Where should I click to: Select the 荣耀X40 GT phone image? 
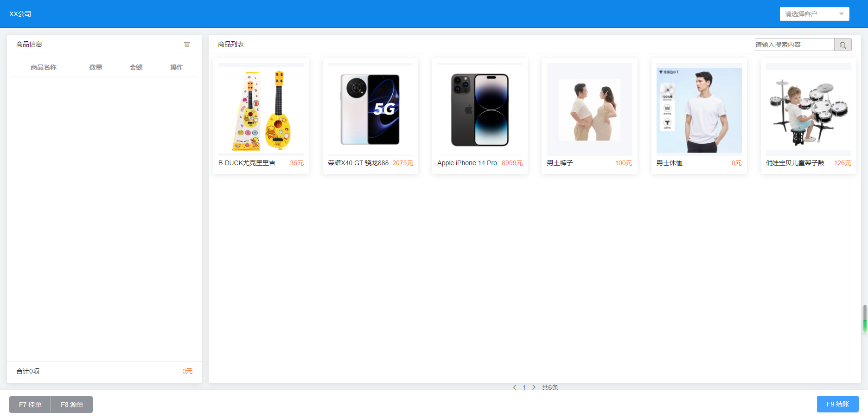pyautogui.click(x=370, y=109)
